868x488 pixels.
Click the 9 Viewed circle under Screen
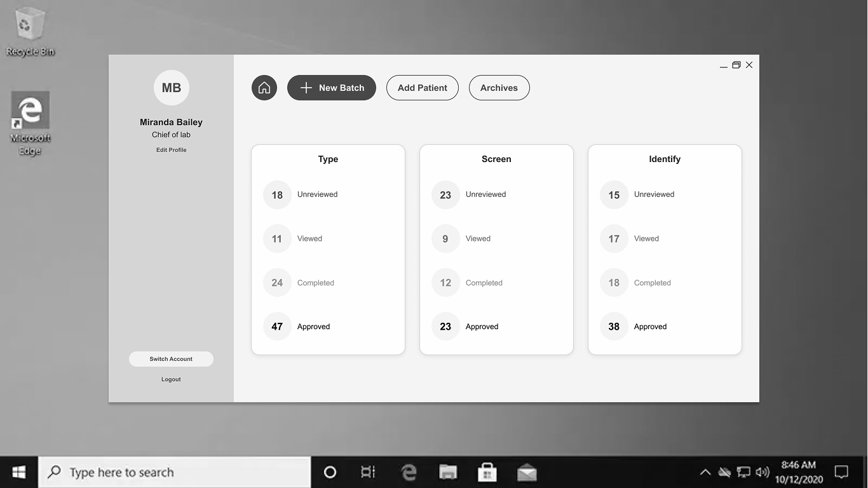[445, 238]
